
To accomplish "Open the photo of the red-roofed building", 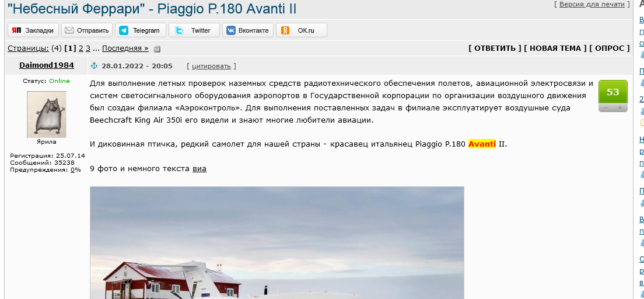I will [277, 243].
